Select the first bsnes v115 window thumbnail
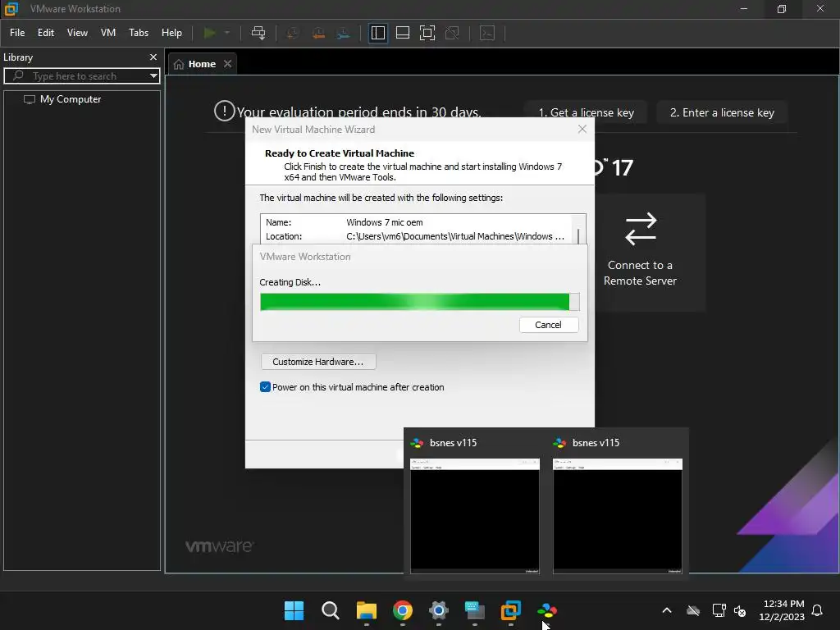The image size is (840, 630). 475,516
